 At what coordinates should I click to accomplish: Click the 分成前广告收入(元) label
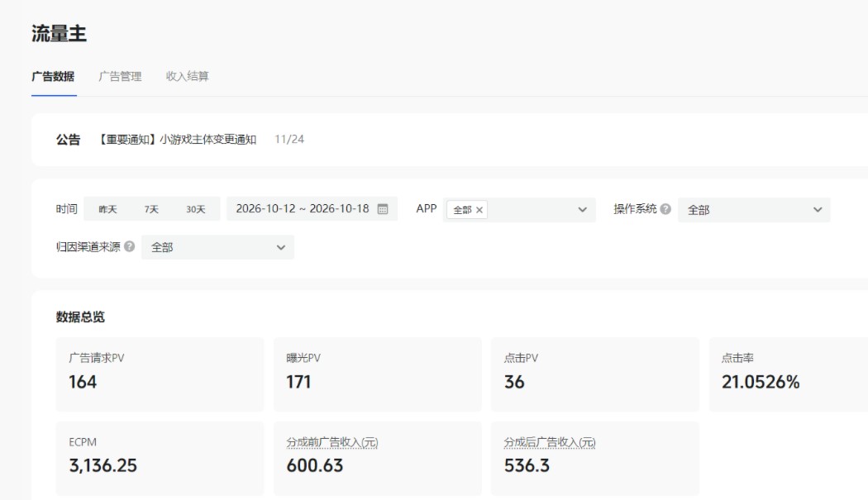click(x=332, y=442)
